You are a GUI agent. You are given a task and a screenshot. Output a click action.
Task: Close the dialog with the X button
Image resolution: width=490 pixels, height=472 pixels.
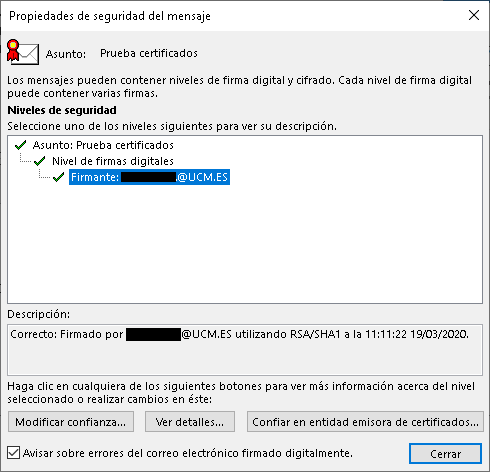474,15
